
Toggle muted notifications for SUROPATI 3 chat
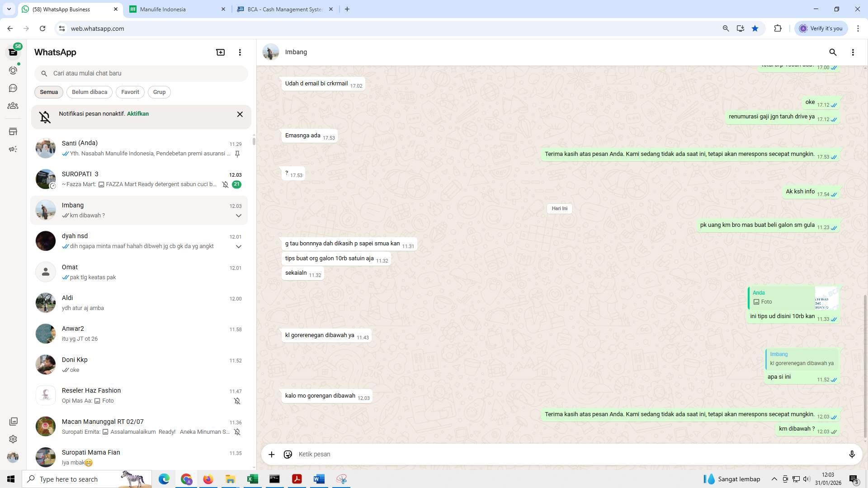(226, 184)
